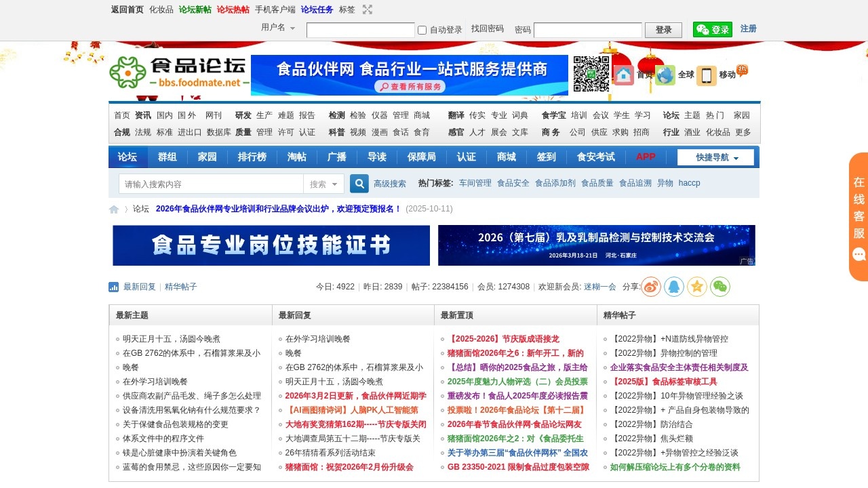Screen dimensions: 868x488
Task: Open the 食安考试 nav tab
Action: tap(595, 157)
